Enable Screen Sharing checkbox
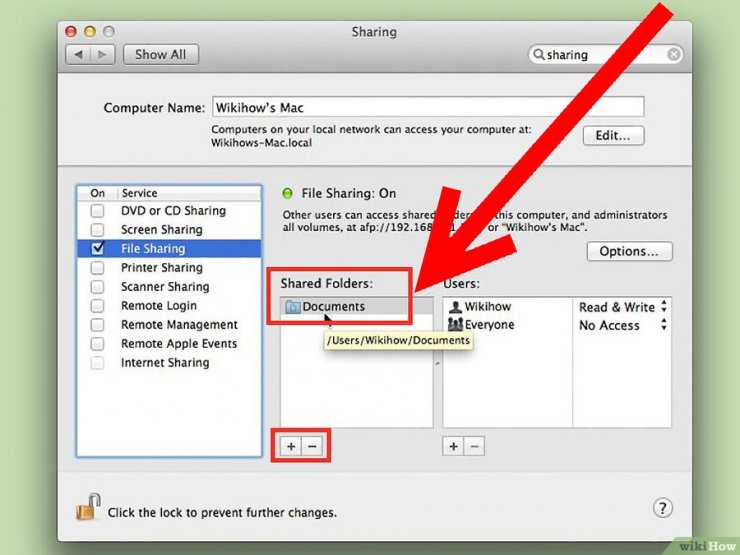The width and height of the screenshot is (740, 555). click(97, 230)
